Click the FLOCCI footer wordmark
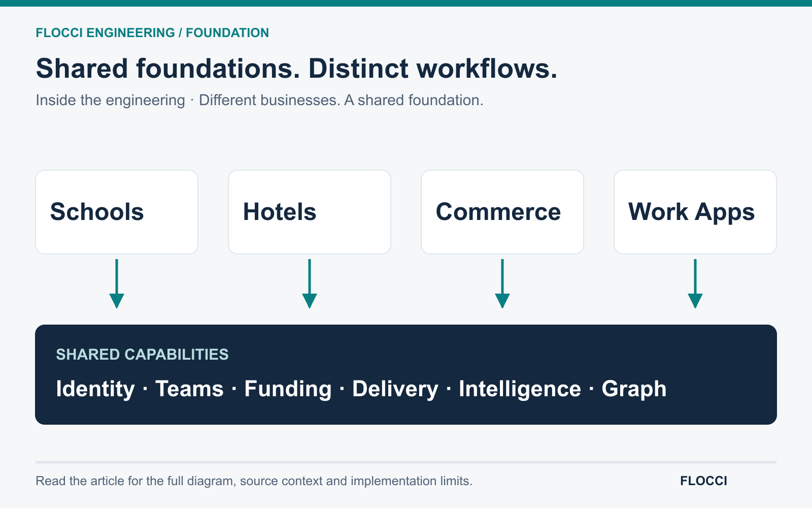This screenshot has width=812, height=508. point(703,481)
